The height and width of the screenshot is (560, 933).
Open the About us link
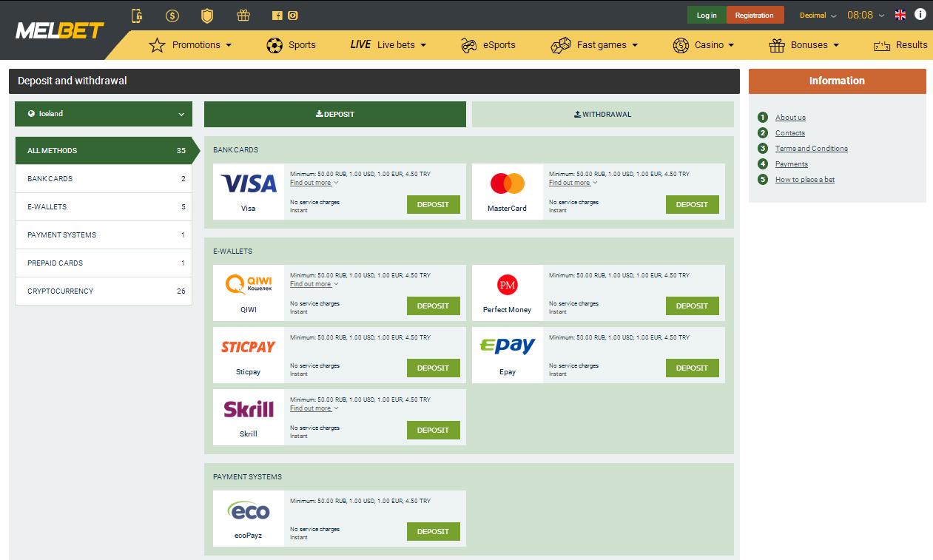tap(790, 118)
